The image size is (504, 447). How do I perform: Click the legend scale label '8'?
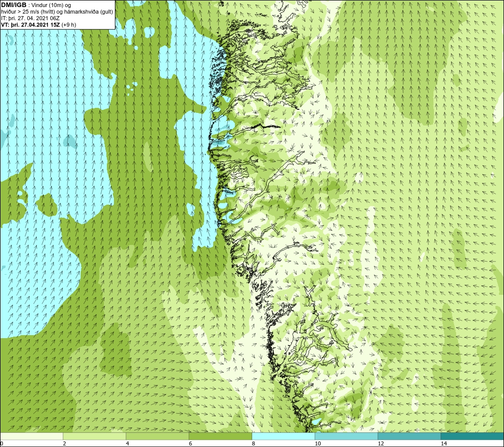pyautogui.click(x=254, y=443)
